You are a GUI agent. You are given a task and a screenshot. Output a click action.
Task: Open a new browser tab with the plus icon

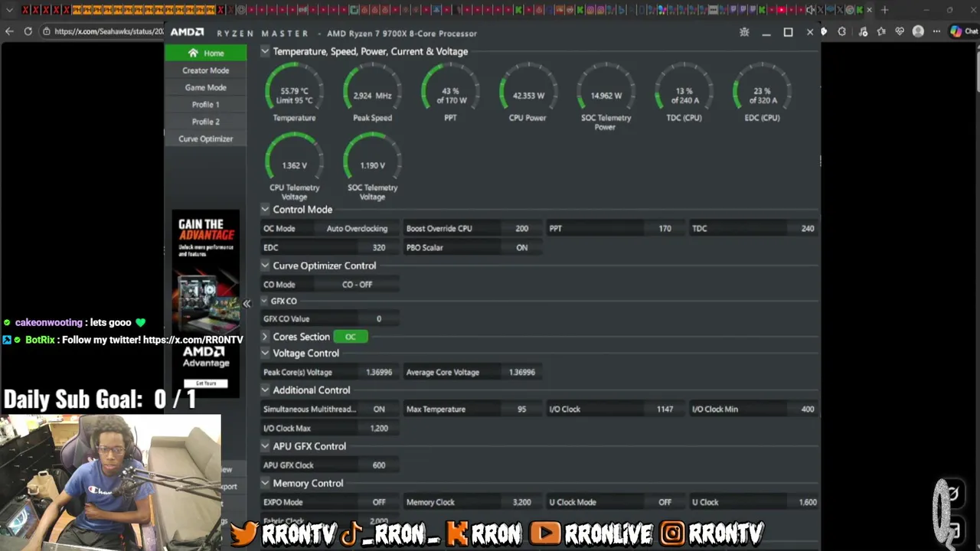click(884, 10)
